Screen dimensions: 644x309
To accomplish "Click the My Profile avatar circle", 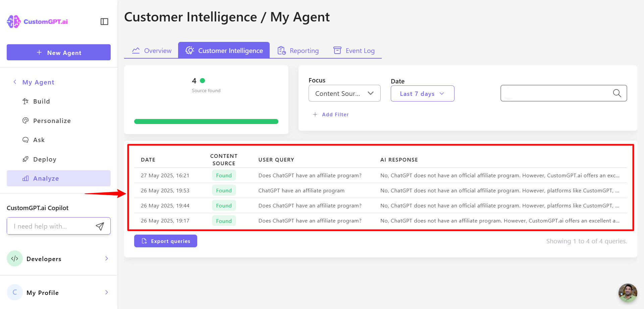I will [x=15, y=292].
